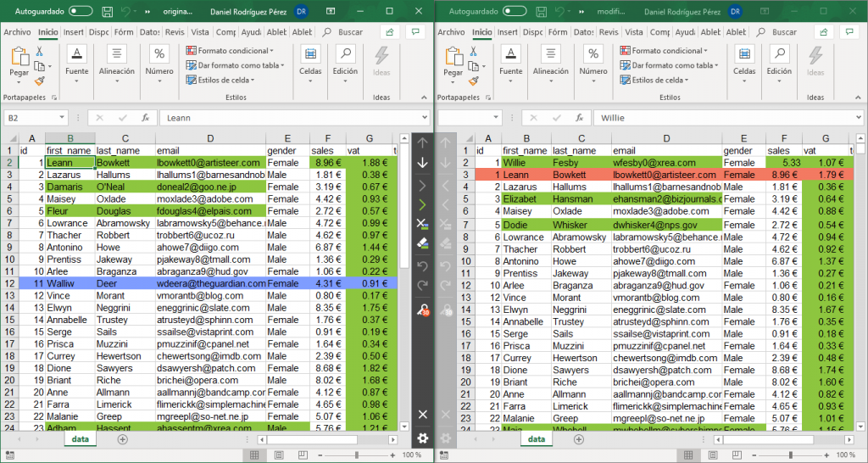
Task: Click the redo arrow in comparison bar
Action: (422, 286)
